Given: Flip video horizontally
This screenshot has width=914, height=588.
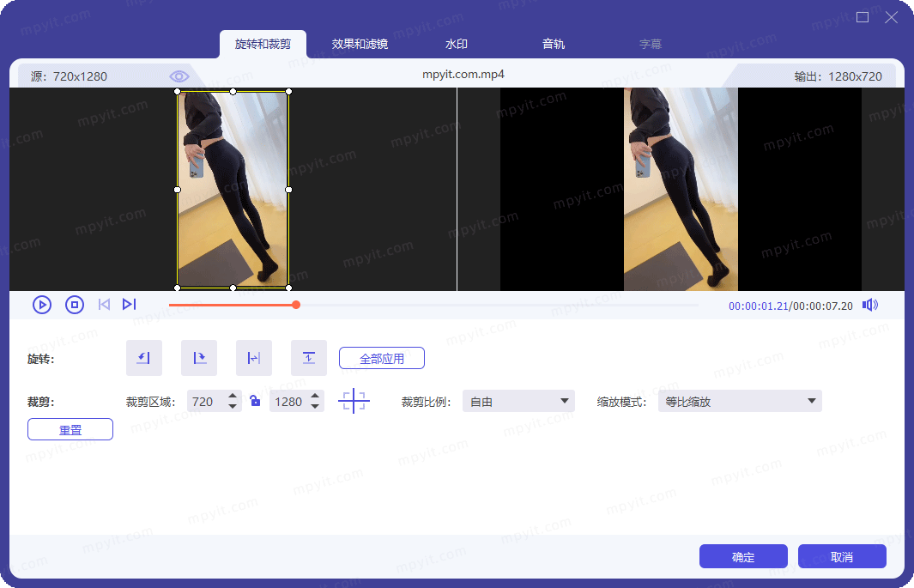Looking at the screenshot, I should tap(253, 358).
